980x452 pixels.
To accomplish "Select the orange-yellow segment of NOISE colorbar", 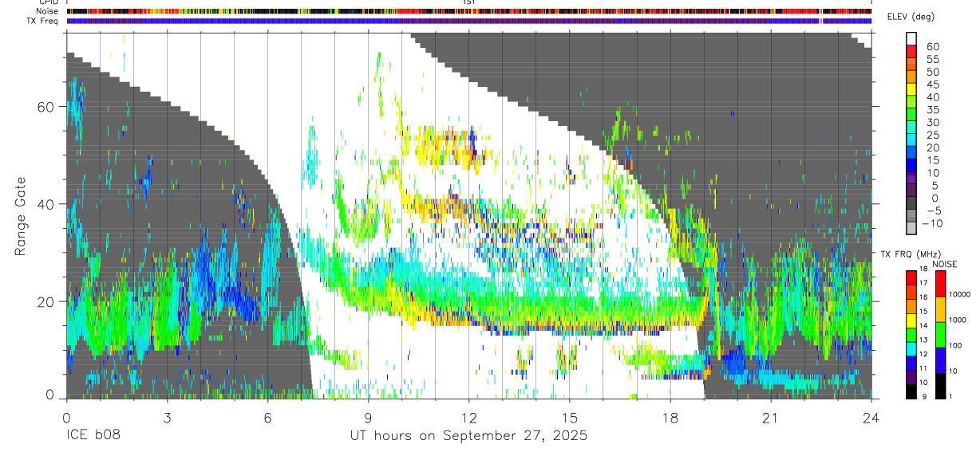I will (940, 309).
